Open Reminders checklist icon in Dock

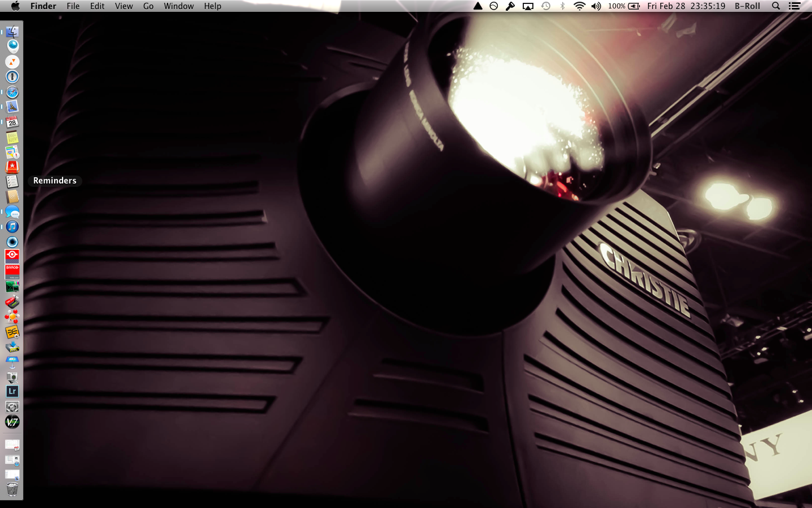coord(12,182)
